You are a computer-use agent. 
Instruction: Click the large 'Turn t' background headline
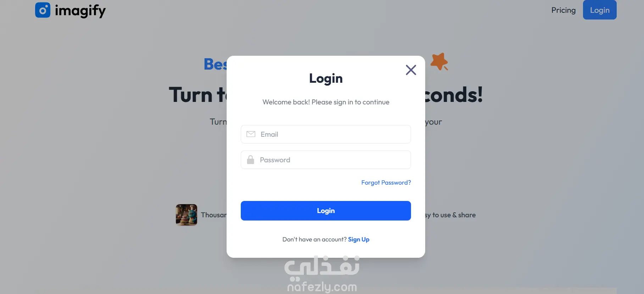click(x=198, y=95)
